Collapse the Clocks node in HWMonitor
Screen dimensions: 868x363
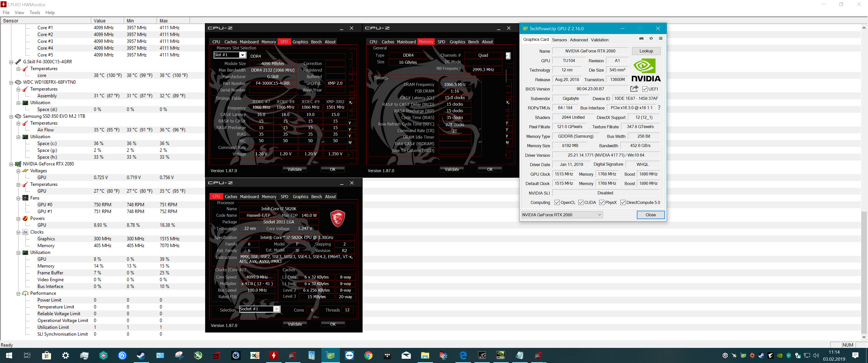pyautogui.click(x=18, y=232)
